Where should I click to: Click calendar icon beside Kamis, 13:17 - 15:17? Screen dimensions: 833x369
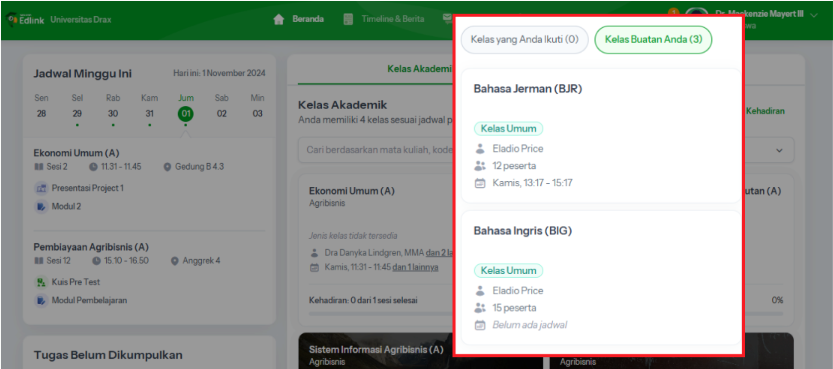480,183
